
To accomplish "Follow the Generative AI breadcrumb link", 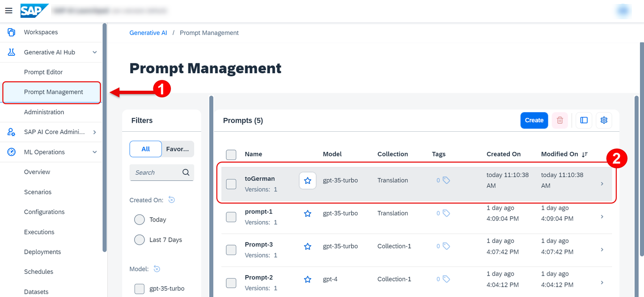I will pyautogui.click(x=148, y=33).
